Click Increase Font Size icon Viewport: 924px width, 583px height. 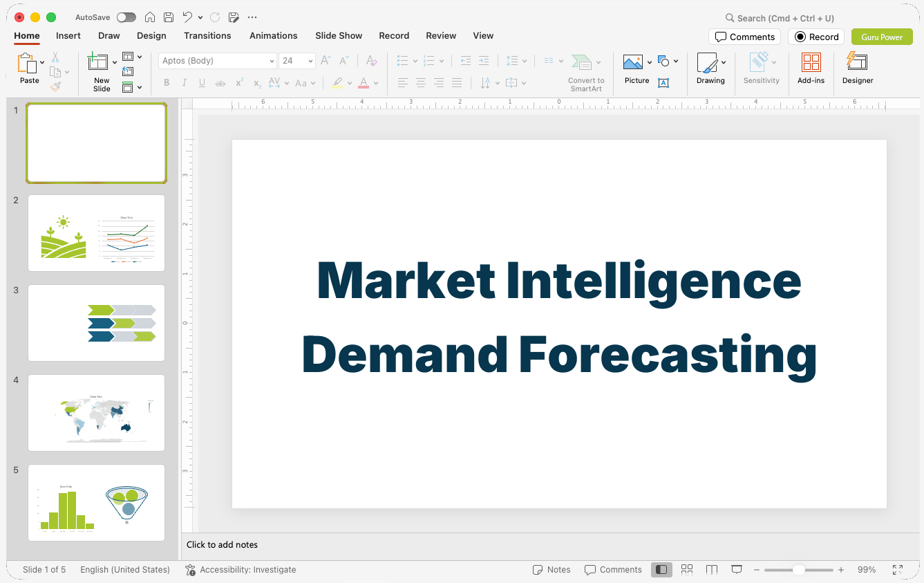(326, 61)
